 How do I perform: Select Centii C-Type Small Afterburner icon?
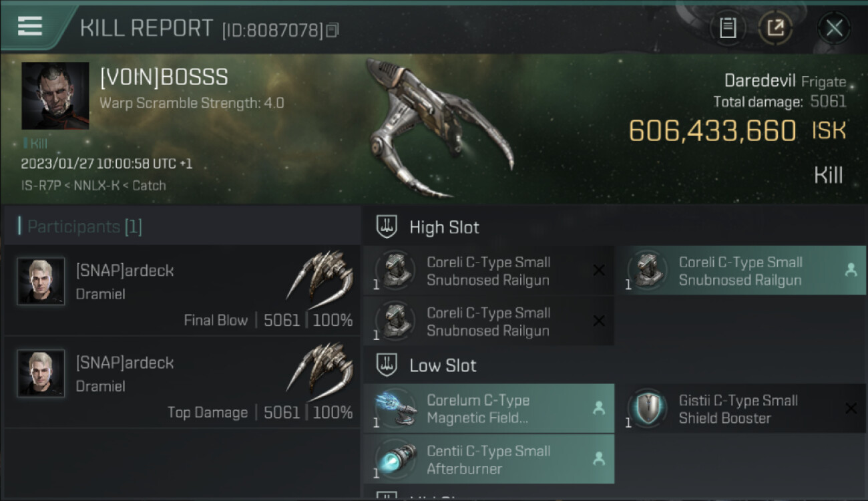[395, 460]
